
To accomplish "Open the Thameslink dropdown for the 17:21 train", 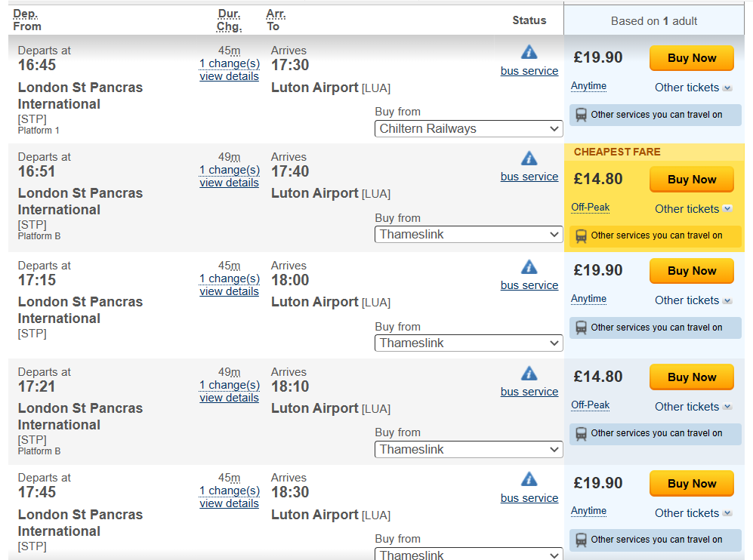I will [468, 450].
